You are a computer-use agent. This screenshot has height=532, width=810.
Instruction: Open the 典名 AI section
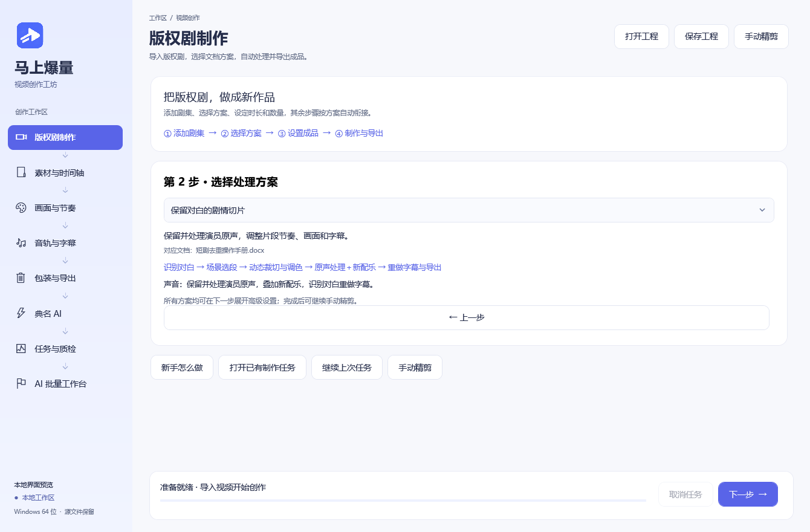[65, 313]
